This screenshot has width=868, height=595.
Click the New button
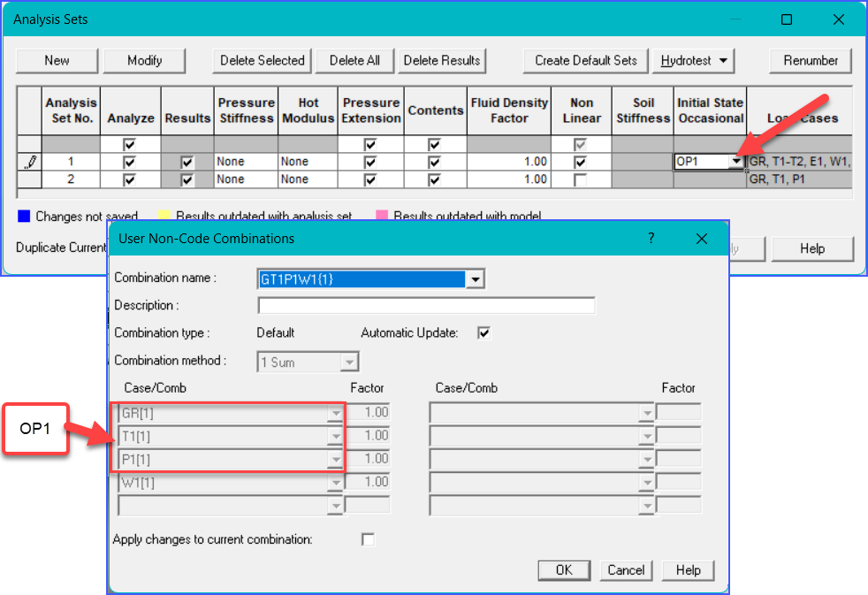tap(57, 61)
